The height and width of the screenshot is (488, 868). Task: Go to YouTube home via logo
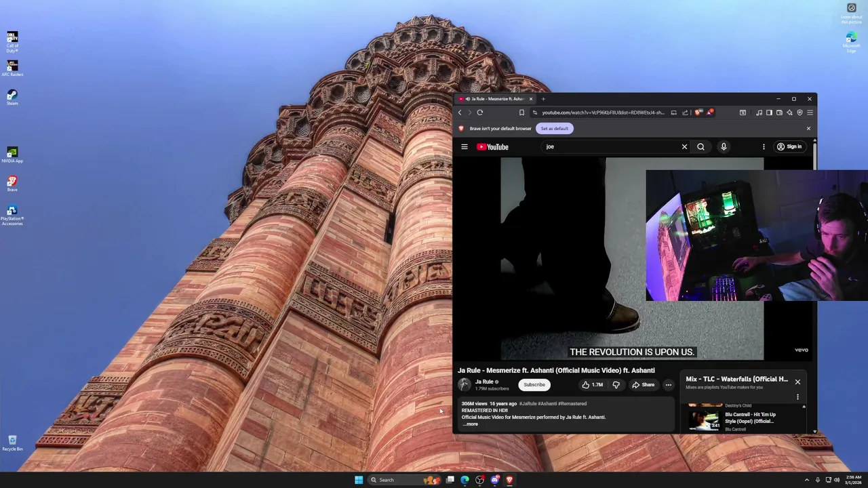coord(492,146)
